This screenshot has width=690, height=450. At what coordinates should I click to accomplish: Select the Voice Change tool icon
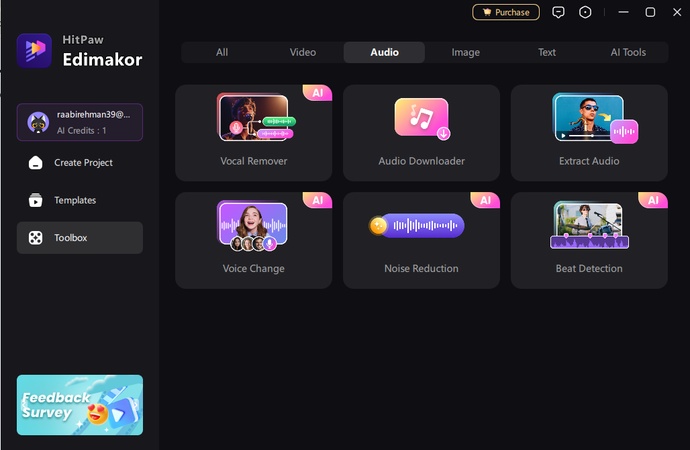pos(253,226)
